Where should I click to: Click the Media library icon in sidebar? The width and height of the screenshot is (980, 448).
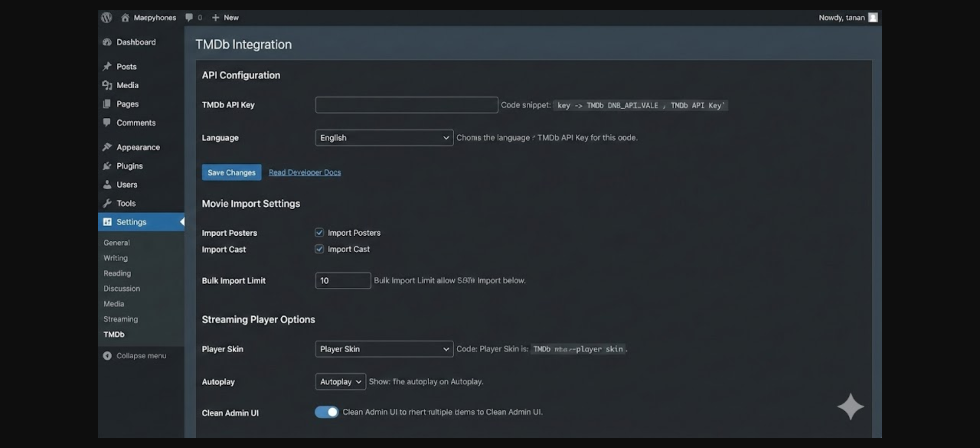click(x=107, y=85)
